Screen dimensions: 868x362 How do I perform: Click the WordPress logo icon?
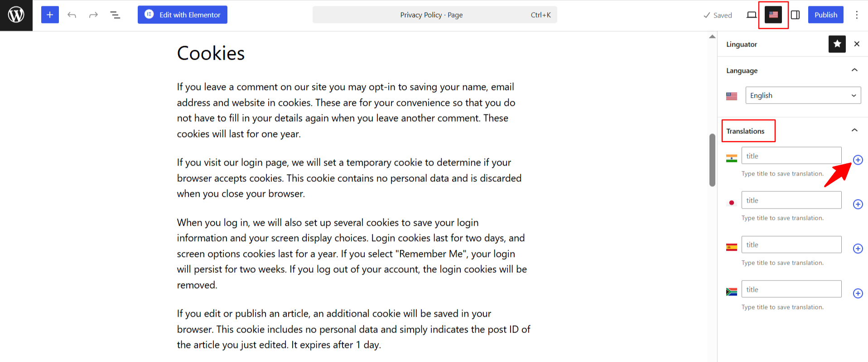coord(16,15)
